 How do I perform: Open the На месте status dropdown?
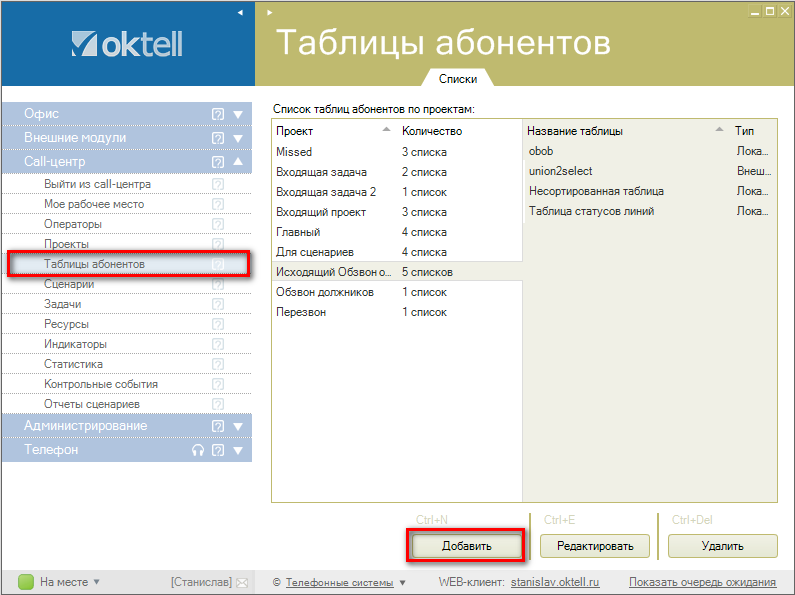97,582
